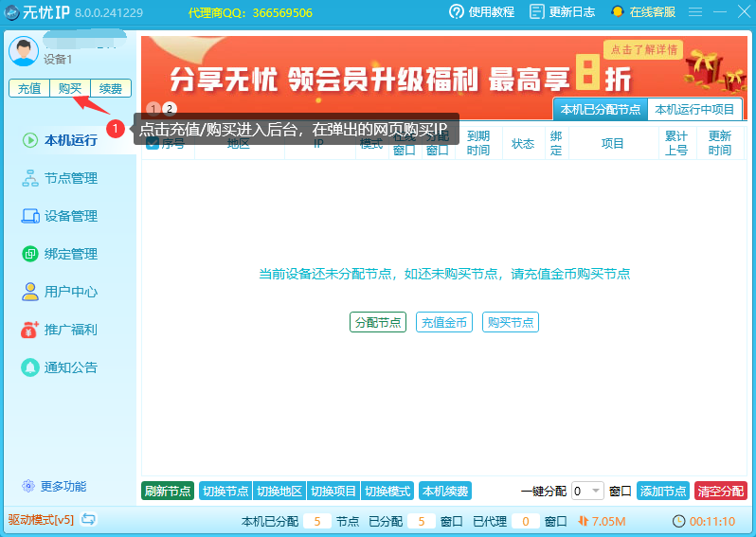Contact 在线客服 support icon
Viewport: 756px width, 537px height.
tap(617, 12)
